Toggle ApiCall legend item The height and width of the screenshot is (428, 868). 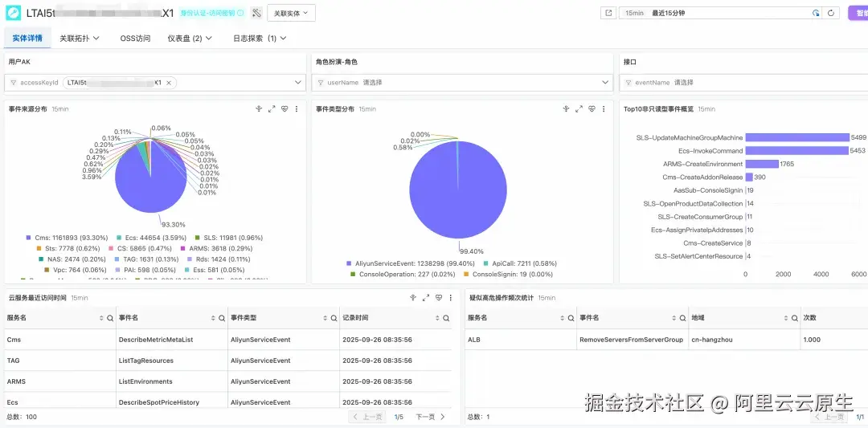click(520, 263)
